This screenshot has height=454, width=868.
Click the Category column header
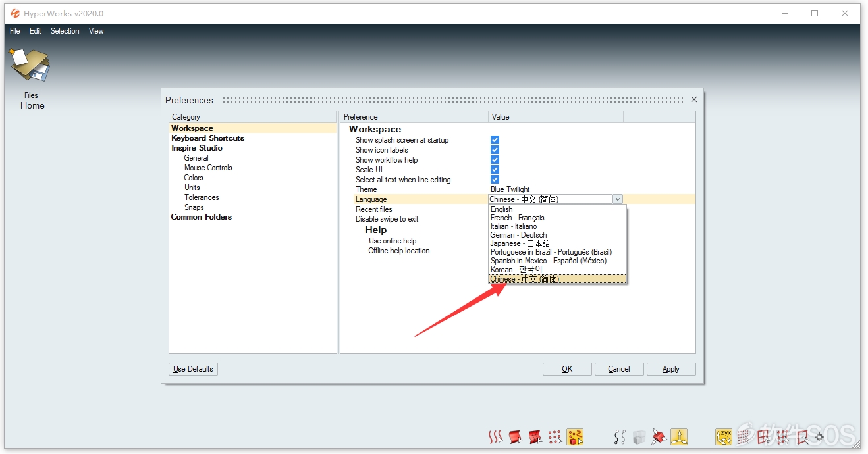tap(253, 117)
